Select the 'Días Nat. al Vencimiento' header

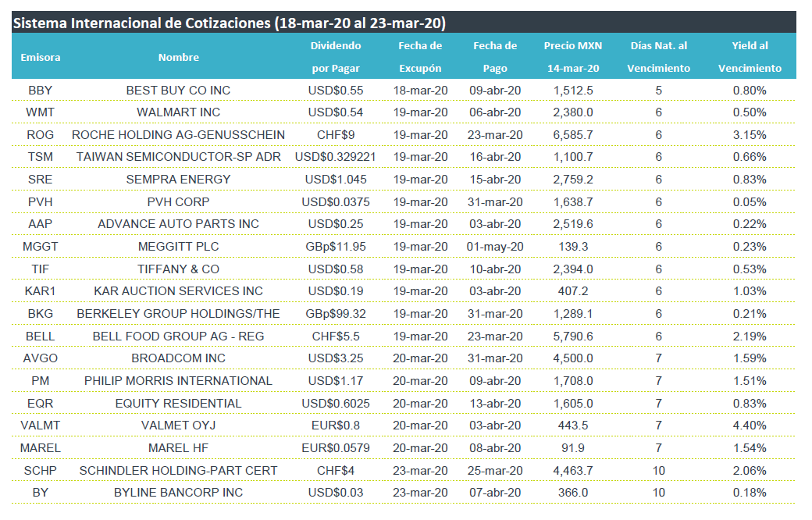659,57
